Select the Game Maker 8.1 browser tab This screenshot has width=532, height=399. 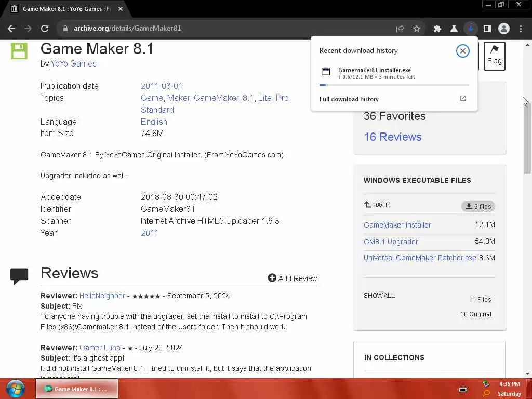tap(66, 9)
